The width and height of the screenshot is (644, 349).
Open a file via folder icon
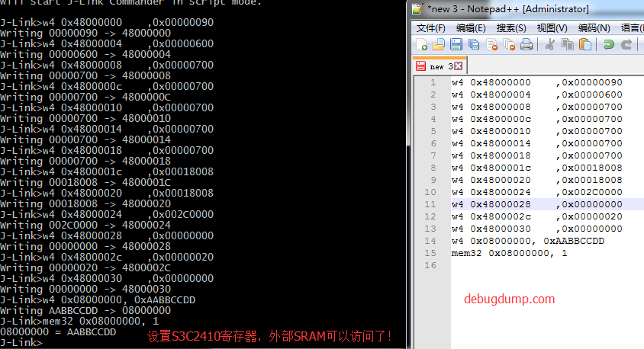point(439,44)
